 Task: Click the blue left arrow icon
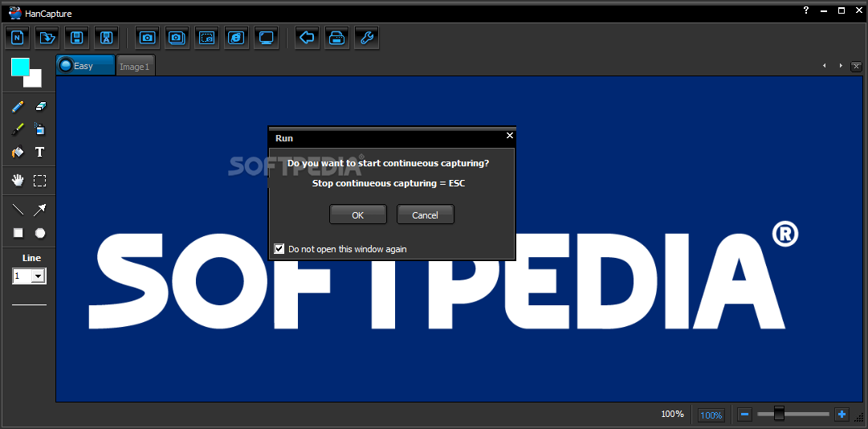point(307,38)
